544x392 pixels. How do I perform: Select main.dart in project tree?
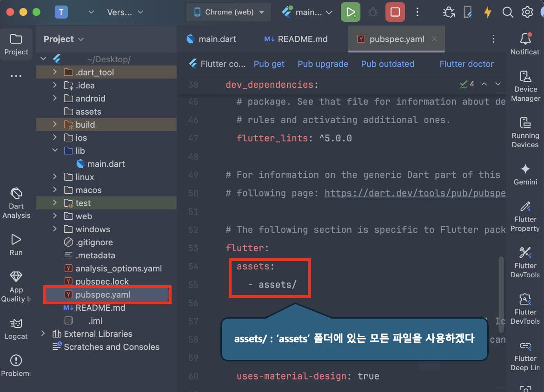106,163
